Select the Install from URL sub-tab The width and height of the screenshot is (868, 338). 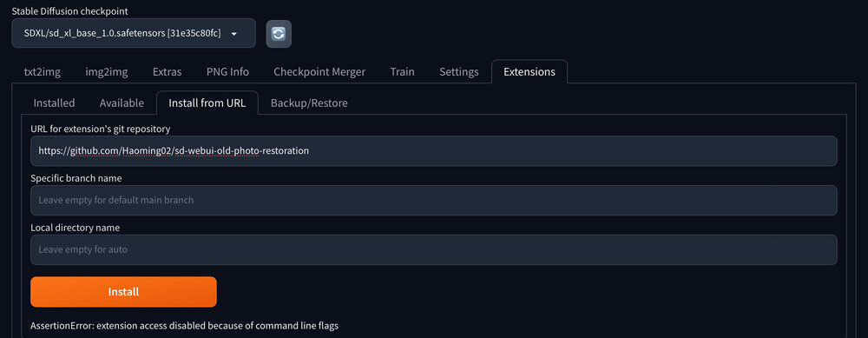[x=207, y=103]
